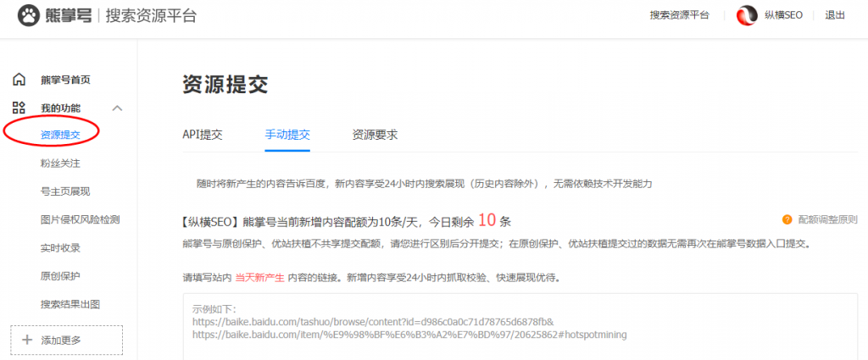
Task: Select 资源提交 in the sidebar
Action: click(x=60, y=135)
